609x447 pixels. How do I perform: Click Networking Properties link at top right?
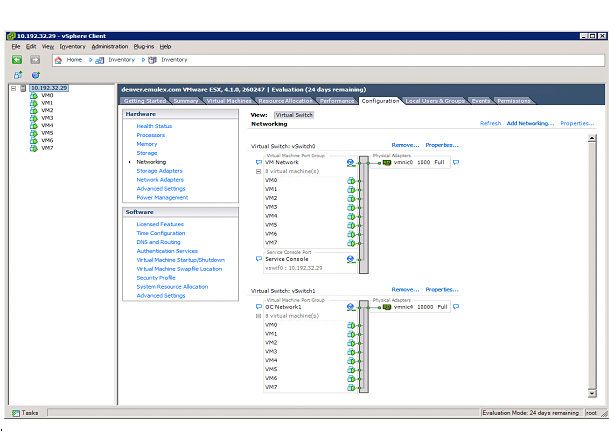577,123
